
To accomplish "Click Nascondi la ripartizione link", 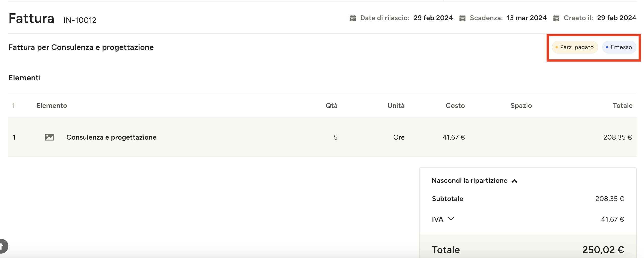I will pos(469,181).
